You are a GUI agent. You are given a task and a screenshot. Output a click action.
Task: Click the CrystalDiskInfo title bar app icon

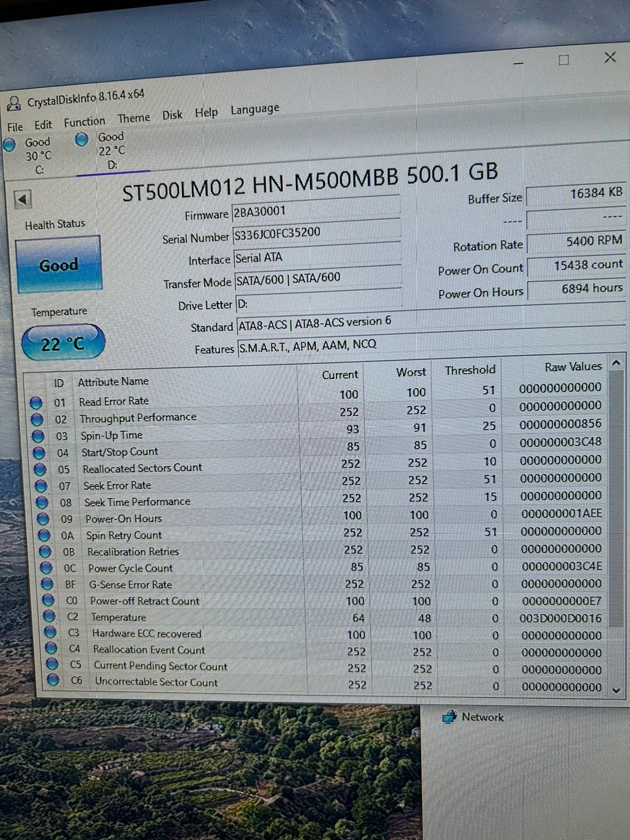(13, 104)
